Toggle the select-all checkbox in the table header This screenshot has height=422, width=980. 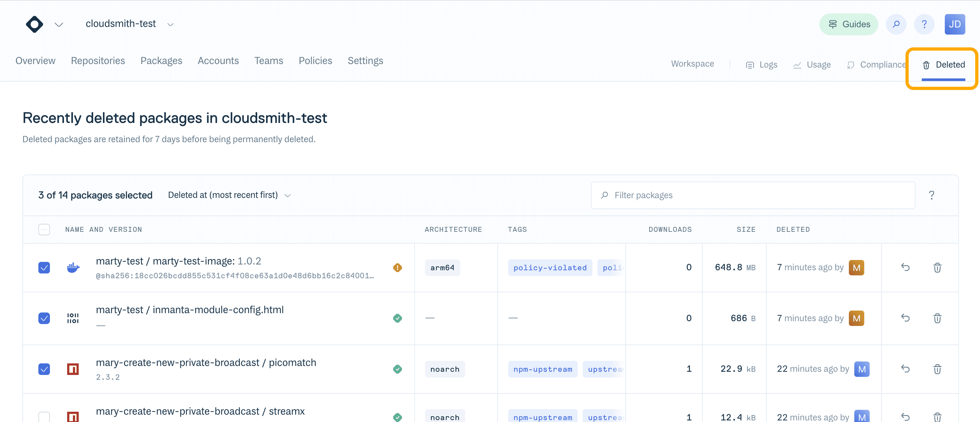point(44,229)
